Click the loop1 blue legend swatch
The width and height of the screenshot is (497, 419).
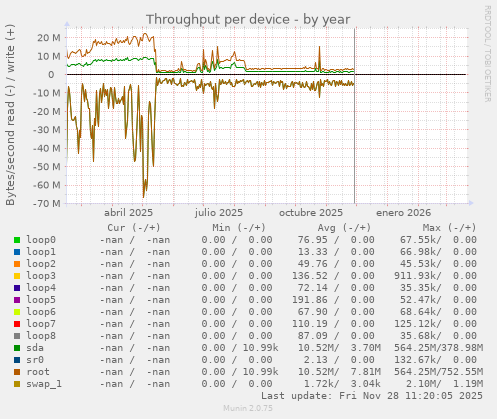pos(17,252)
